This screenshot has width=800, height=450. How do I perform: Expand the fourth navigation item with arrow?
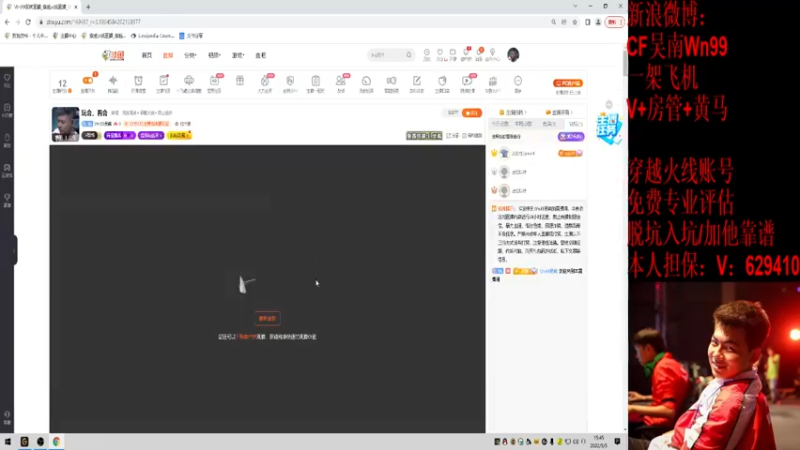coord(214,55)
